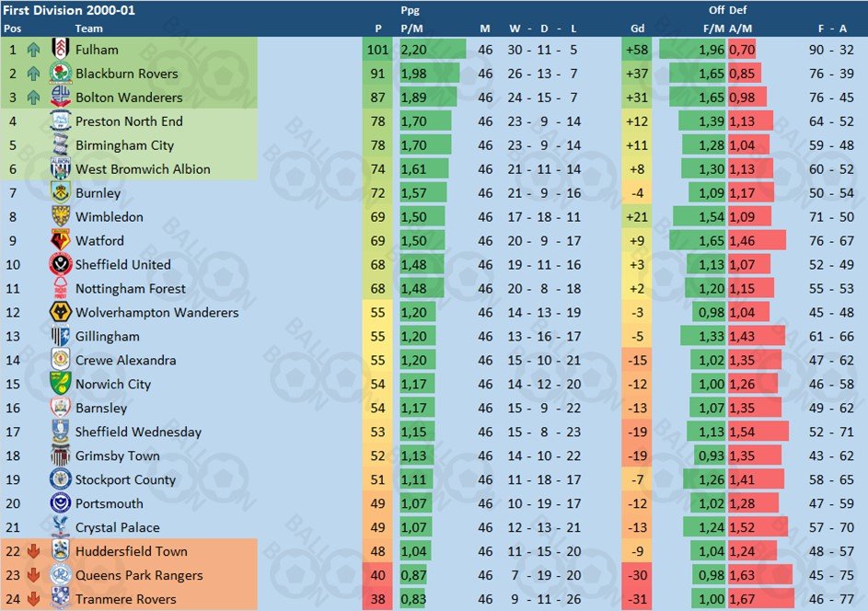This screenshot has width=868, height=611.
Task: Click Tranmere Rovers' 1,67 defence bar
Action: [x=760, y=599]
